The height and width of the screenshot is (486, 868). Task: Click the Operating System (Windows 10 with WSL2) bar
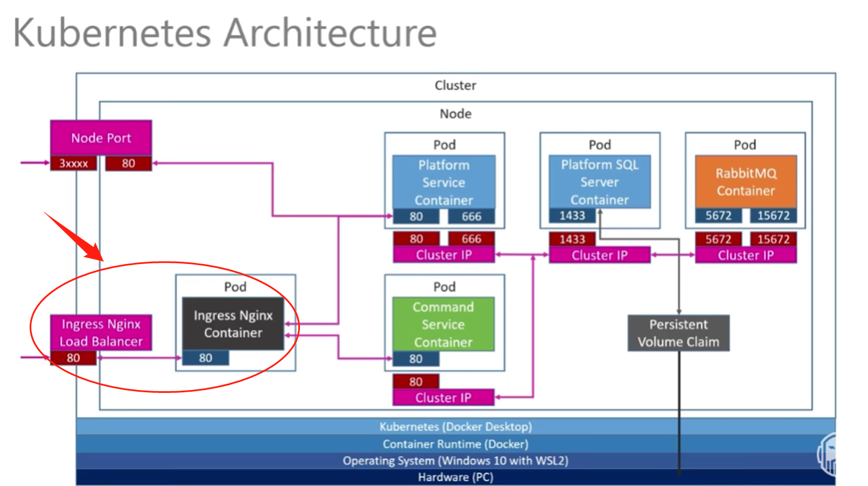point(456,460)
